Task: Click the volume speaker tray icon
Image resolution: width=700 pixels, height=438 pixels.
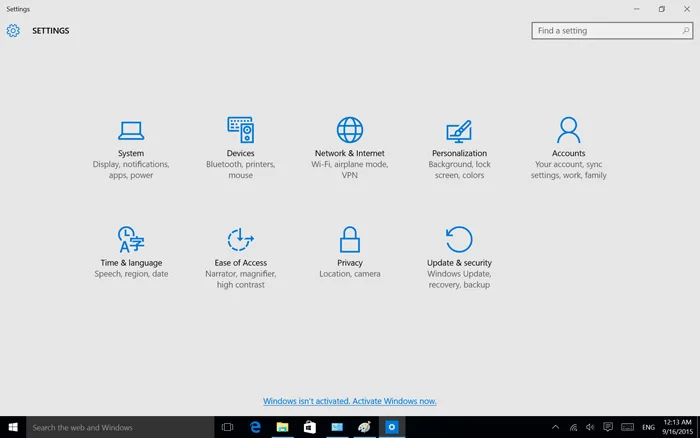Action: click(590, 427)
